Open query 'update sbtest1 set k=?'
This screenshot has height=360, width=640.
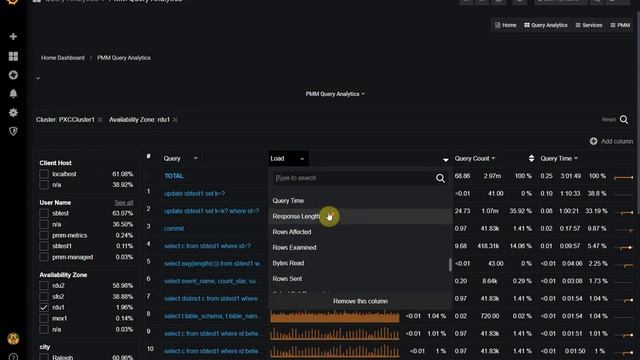pos(194,193)
